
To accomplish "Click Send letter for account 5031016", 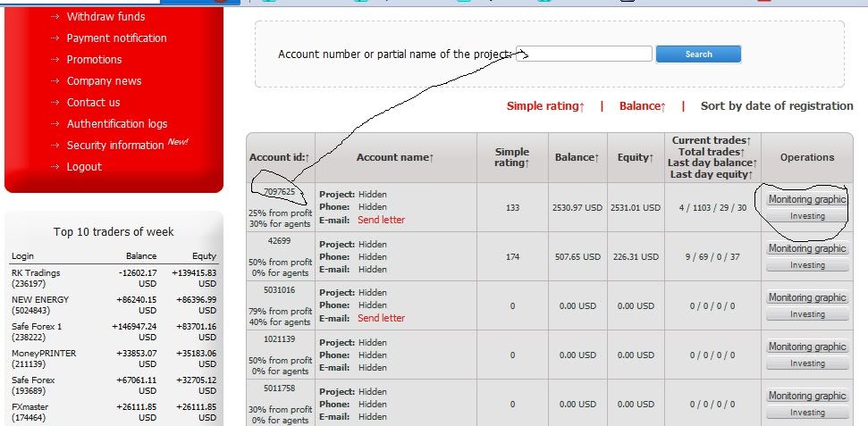I will pos(381,318).
